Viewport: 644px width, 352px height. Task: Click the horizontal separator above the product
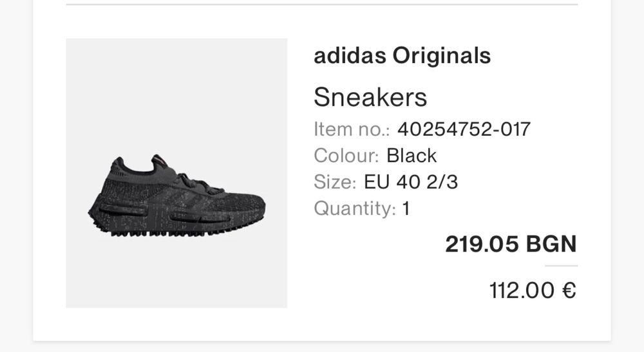(322, 5)
